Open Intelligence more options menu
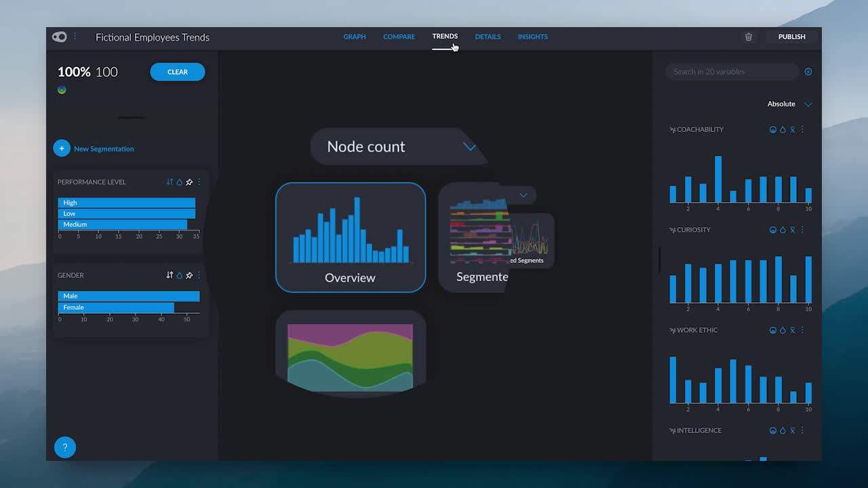 pos(802,430)
